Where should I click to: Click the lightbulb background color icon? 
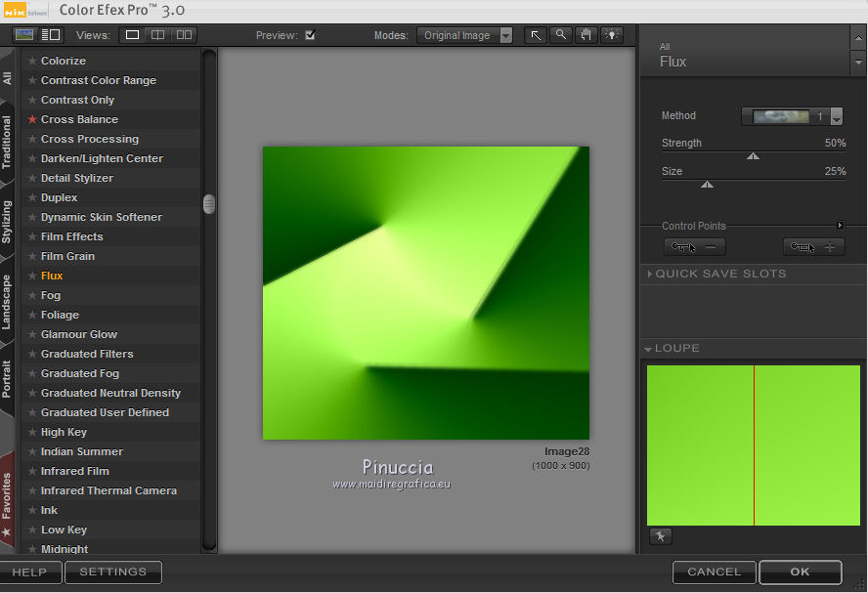click(612, 35)
